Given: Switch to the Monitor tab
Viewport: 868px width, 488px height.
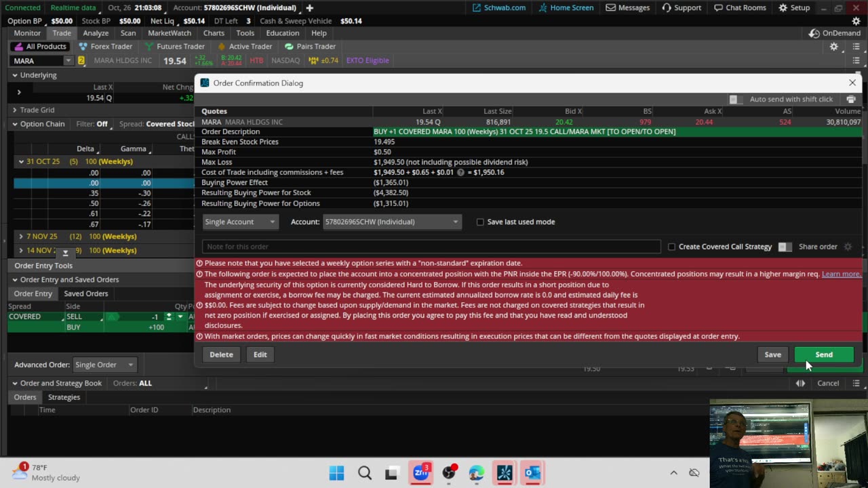Looking at the screenshot, I should point(27,33).
